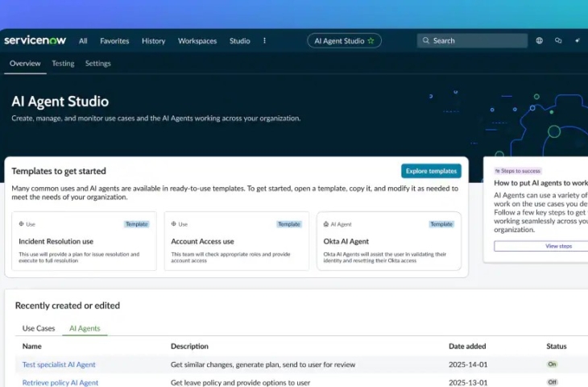The width and height of the screenshot is (588, 387).
Task: Click the magnifier icon in the search box
Action: (x=425, y=40)
